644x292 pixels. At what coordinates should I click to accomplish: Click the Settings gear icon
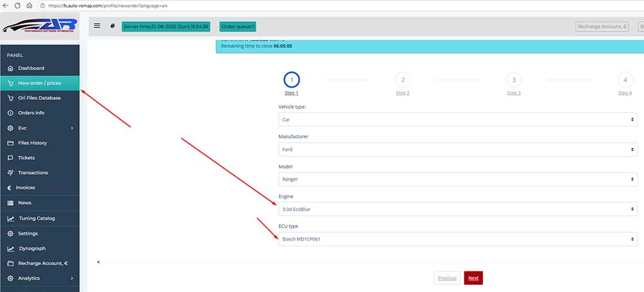[x=11, y=233]
